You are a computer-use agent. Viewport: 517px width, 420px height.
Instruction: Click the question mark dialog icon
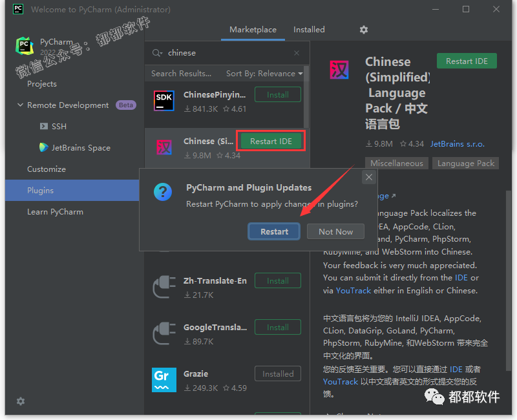pos(163,192)
